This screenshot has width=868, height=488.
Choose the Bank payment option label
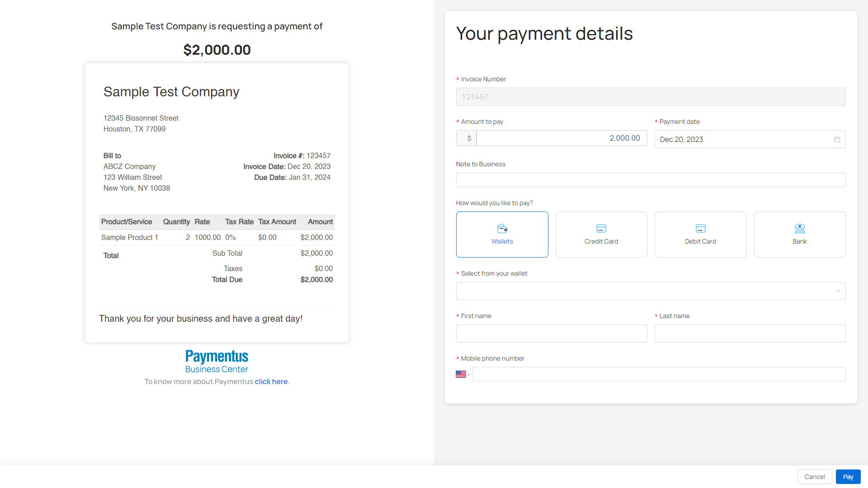(800, 242)
